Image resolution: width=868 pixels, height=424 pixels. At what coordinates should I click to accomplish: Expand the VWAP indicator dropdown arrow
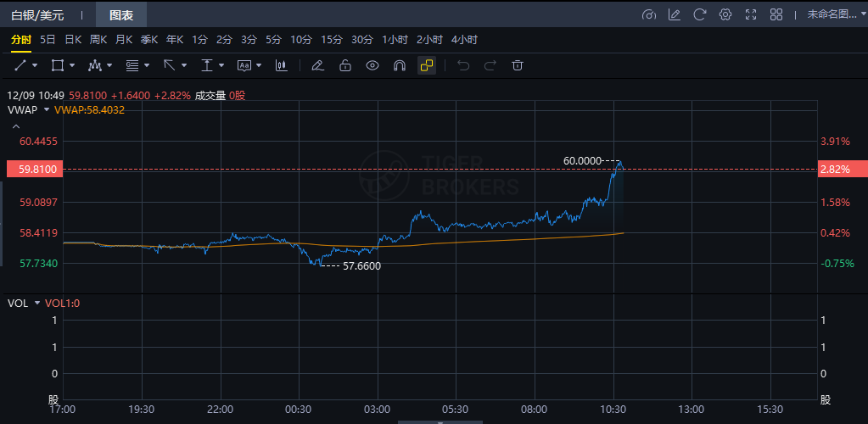point(46,109)
